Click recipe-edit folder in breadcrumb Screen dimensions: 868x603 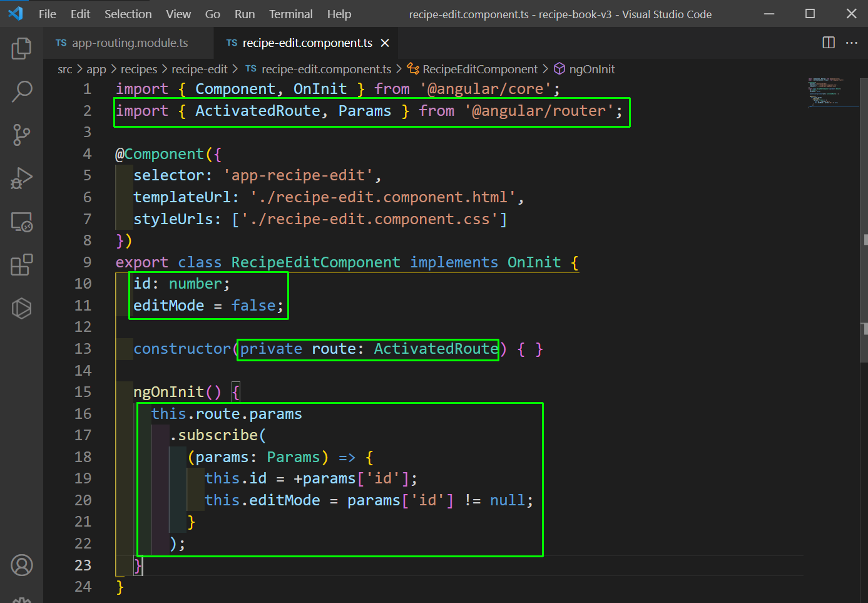point(200,69)
